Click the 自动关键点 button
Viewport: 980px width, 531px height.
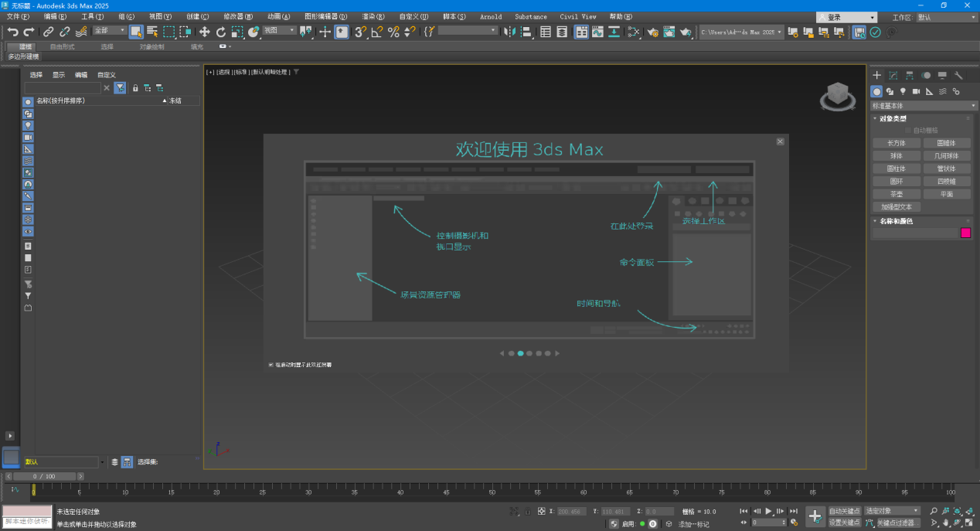tap(845, 511)
